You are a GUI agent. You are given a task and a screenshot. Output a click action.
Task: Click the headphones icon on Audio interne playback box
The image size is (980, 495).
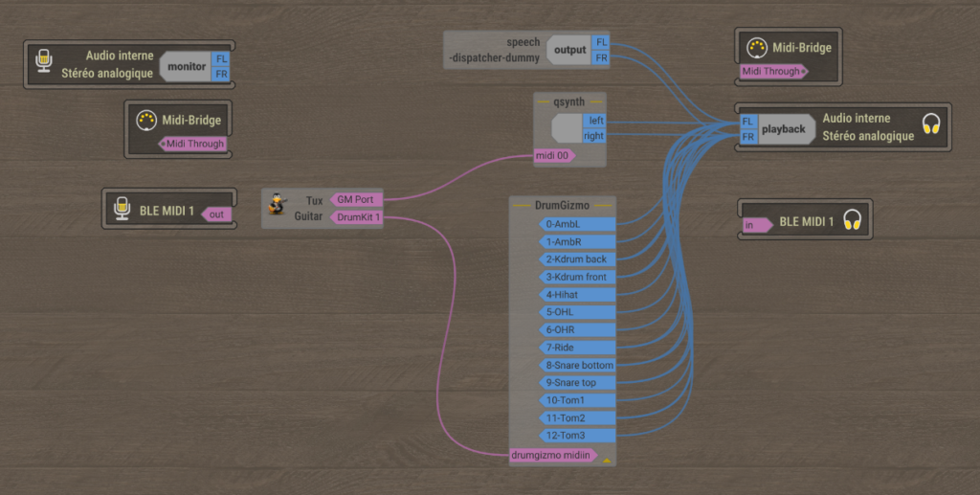click(931, 124)
